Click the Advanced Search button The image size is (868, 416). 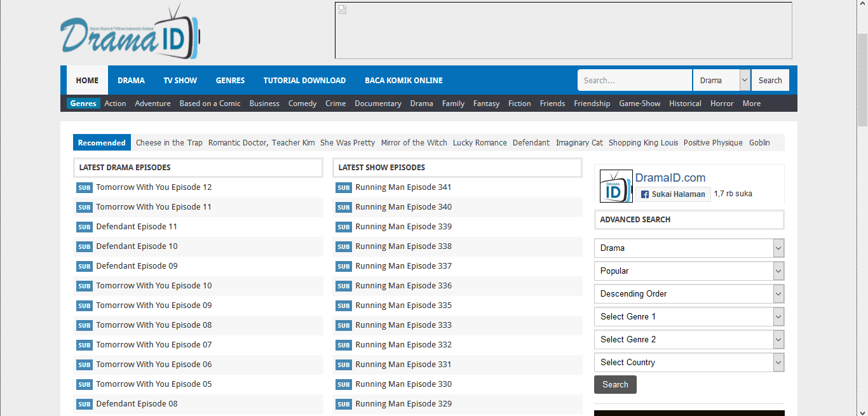pos(615,385)
